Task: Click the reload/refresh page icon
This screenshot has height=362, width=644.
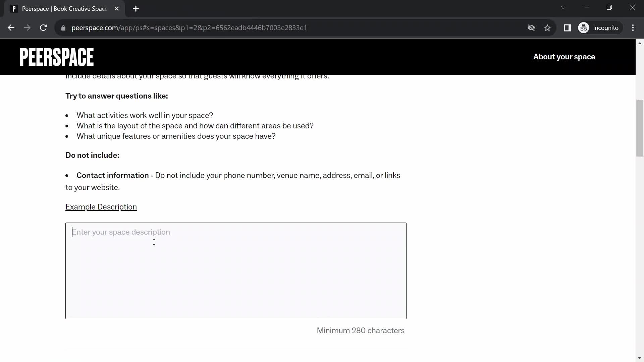Action: 43,27
